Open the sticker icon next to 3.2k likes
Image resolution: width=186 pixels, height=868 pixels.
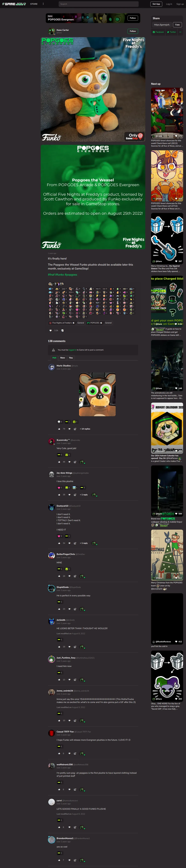pos(62,331)
